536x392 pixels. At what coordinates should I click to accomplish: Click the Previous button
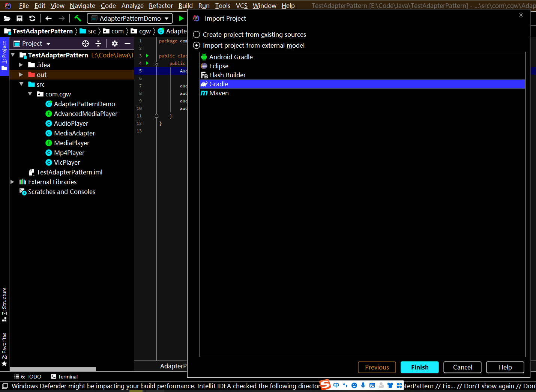click(x=377, y=367)
